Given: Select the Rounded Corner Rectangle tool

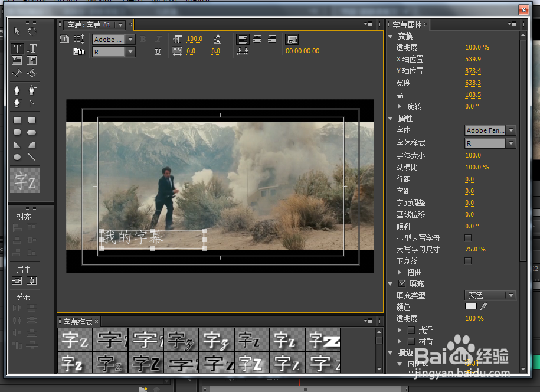Looking at the screenshot, I should tap(32, 120).
